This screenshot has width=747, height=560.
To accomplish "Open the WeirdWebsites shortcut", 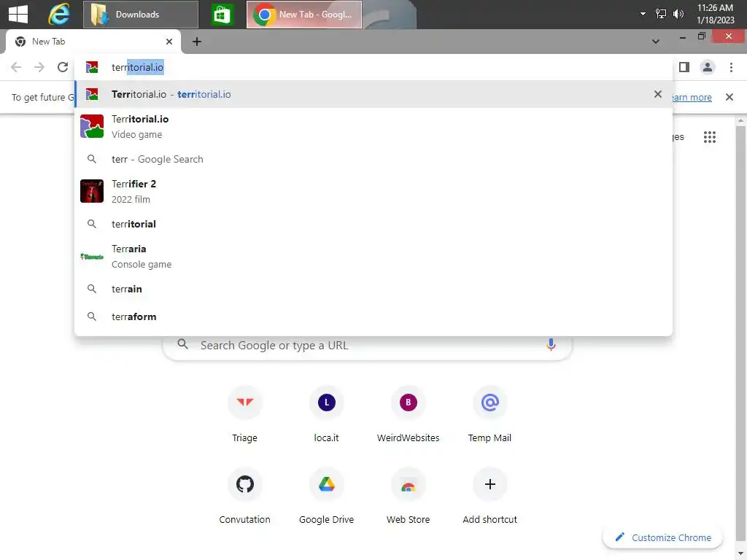I will tap(409, 414).
